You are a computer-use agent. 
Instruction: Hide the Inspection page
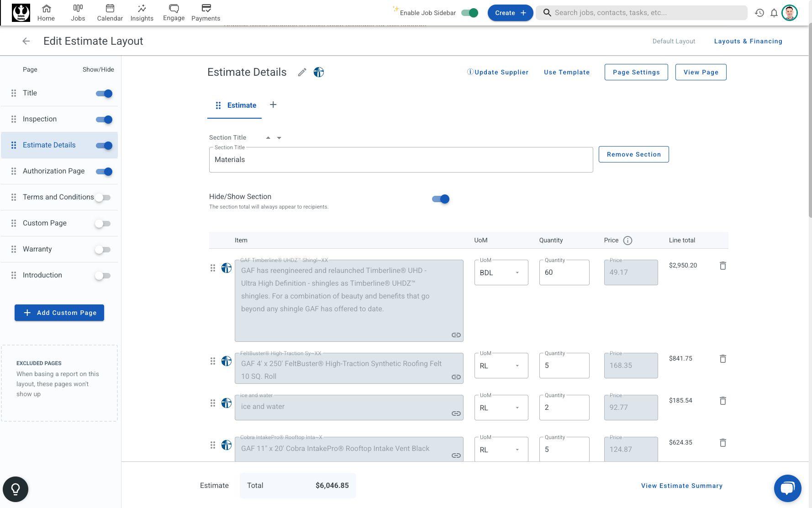[x=104, y=120]
